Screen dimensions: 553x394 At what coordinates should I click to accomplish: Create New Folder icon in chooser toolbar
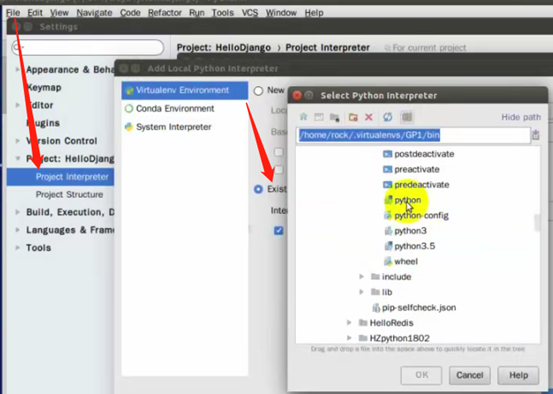(353, 117)
